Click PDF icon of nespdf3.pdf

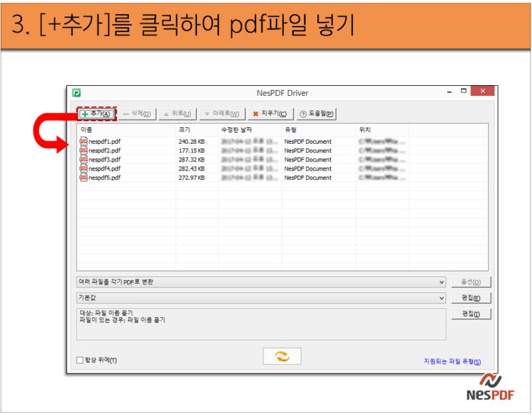pos(83,159)
